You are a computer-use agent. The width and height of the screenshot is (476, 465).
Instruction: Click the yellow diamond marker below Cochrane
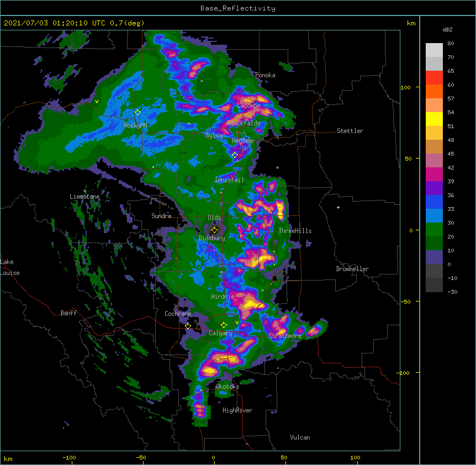(188, 326)
